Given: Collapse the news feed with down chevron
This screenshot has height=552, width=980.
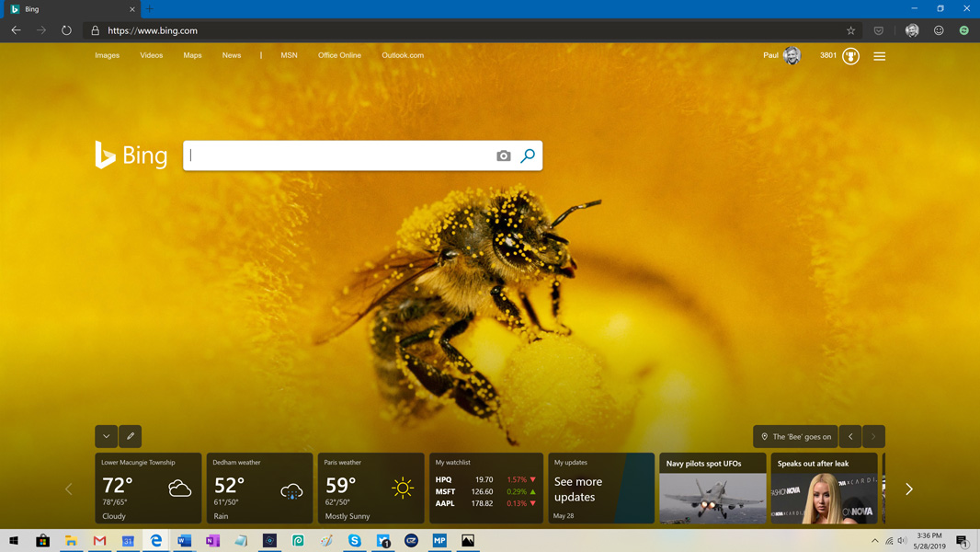Looking at the screenshot, I should coord(107,436).
